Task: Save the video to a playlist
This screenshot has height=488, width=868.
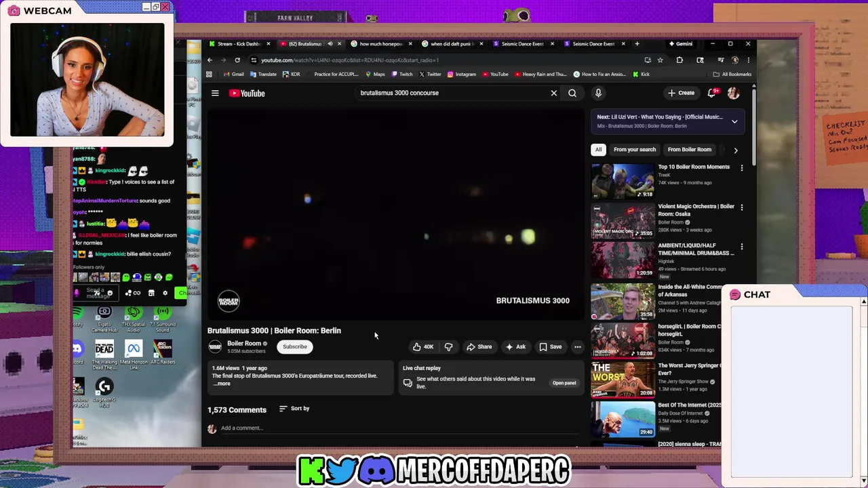Action: click(x=551, y=347)
